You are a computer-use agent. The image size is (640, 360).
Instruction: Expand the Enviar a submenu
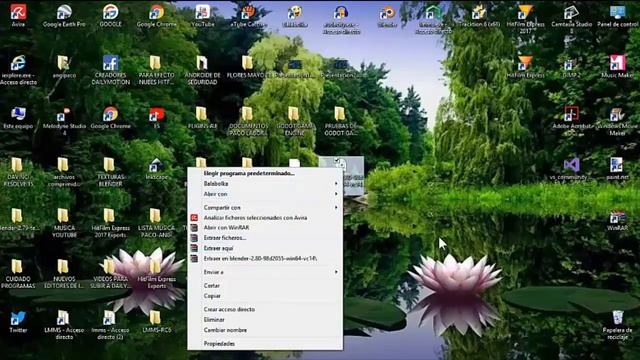click(265, 272)
